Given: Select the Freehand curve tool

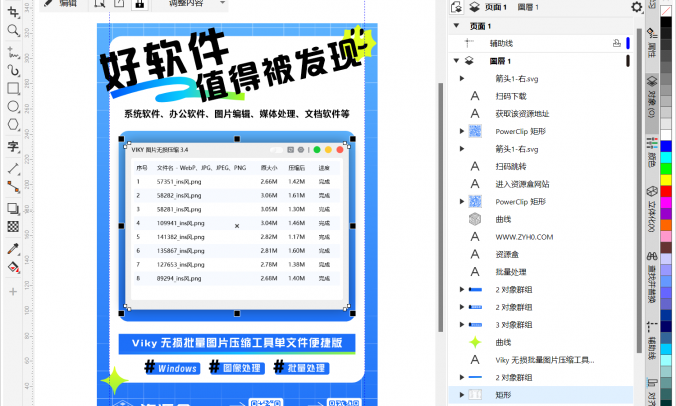Looking at the screenshot, I should (13, 52).
